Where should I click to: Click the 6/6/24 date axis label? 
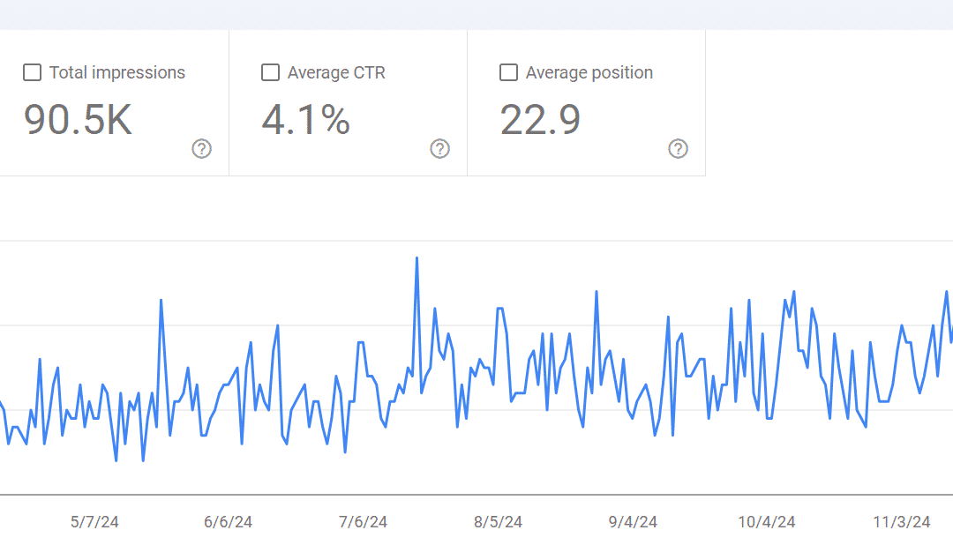click(x=228, y=522)
